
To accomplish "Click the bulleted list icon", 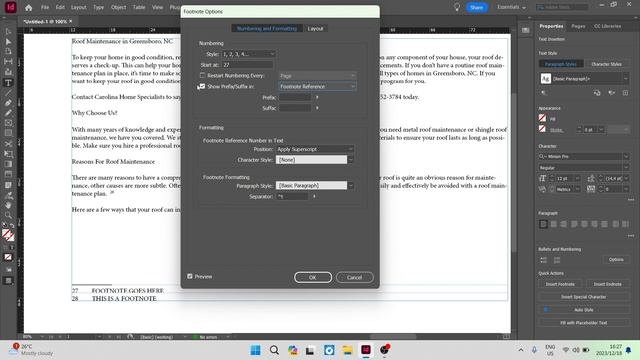I will pyautogui.click(x=544, y=260).
